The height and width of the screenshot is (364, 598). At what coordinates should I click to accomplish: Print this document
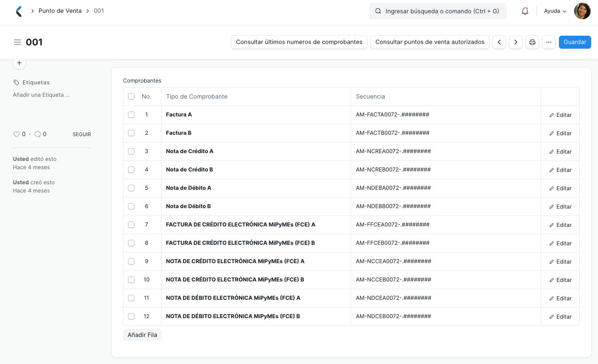point(532,42)
